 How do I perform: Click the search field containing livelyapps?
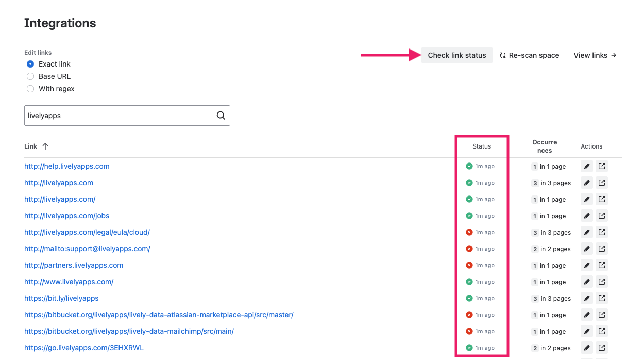coord(118,116)
